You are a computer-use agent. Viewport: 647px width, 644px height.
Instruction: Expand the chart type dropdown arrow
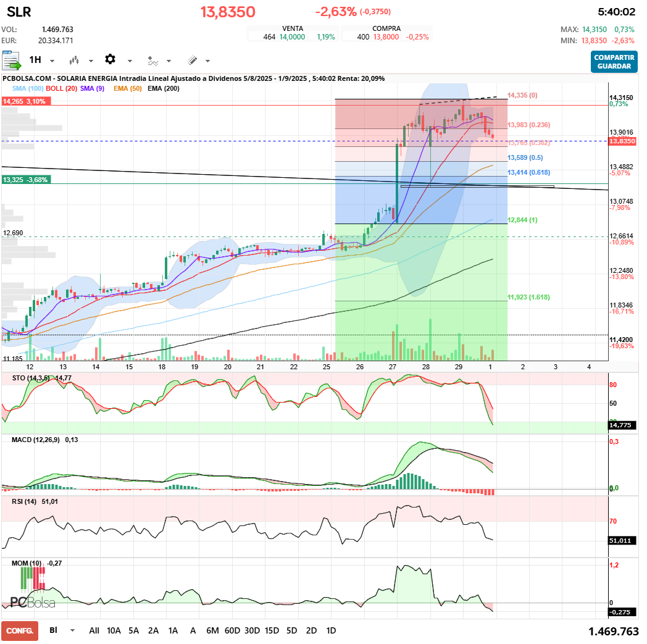pyautogui.click(x=91, y=61)
